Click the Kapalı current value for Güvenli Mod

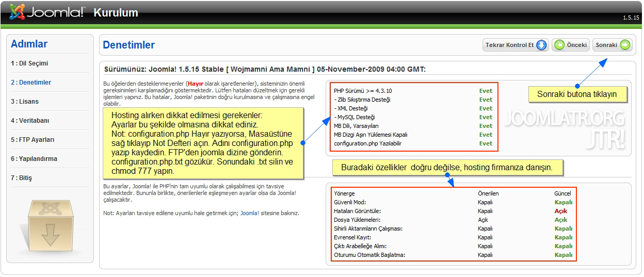tap(564, 202)
